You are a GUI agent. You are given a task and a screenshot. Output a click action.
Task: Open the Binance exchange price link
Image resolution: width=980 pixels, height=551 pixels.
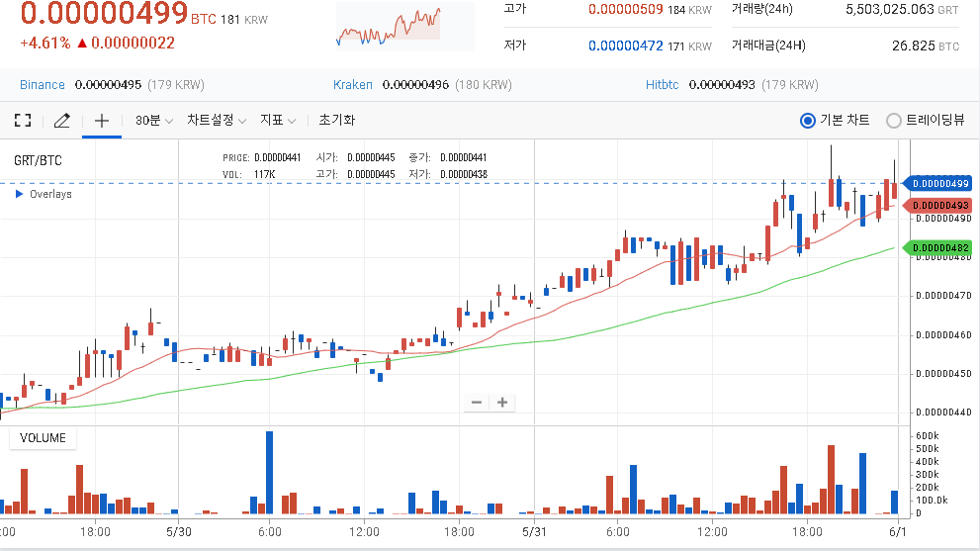pos(43,85)
